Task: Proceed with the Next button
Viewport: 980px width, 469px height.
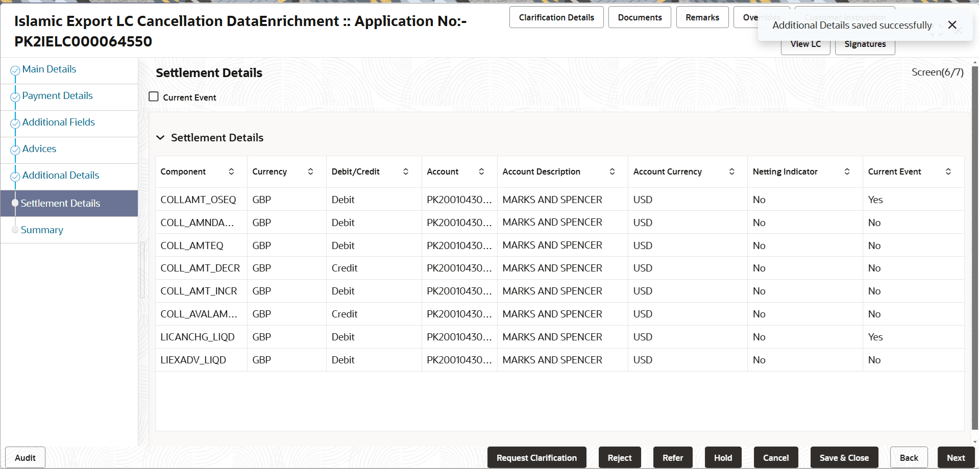Action: (x=956, y=458)
